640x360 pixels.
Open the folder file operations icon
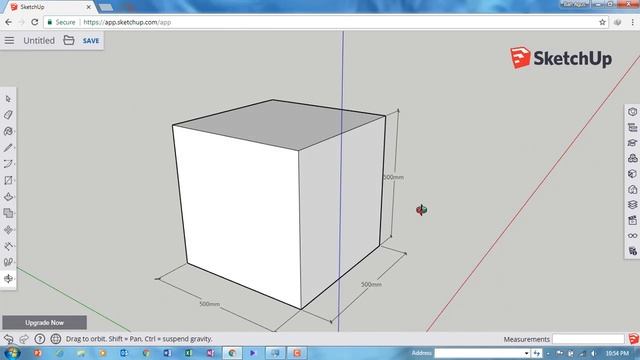coord(69,40)
